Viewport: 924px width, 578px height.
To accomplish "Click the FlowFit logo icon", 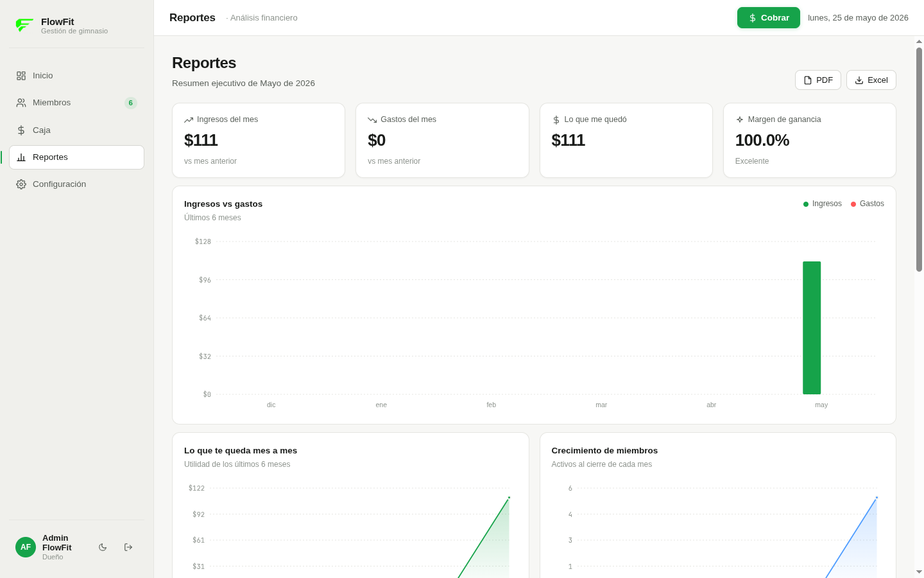I will point(24,26).
